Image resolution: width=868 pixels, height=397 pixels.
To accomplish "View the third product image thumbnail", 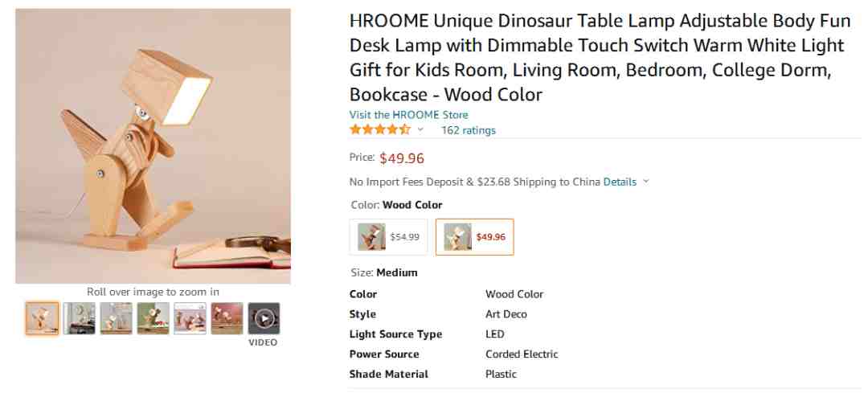I will point(116,318).
